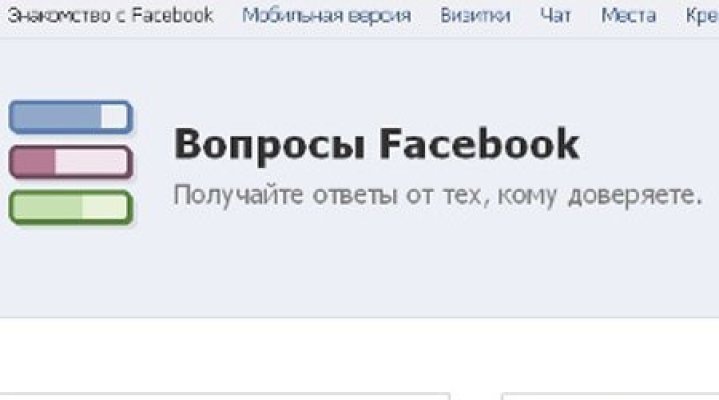Open the Визитки link
This screenshot has width=719, height=400.
pyautogui.click(x=475, y=16)
